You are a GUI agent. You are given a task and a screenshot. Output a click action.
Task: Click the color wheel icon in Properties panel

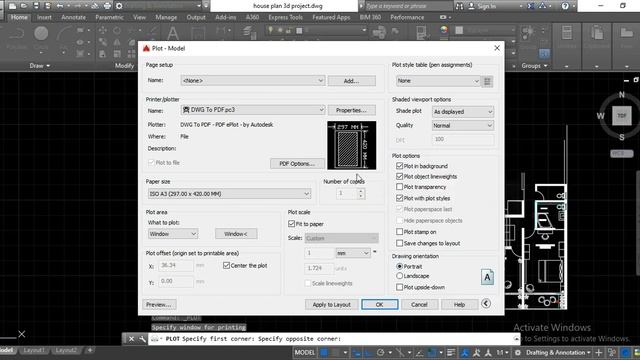click(444, 30)
